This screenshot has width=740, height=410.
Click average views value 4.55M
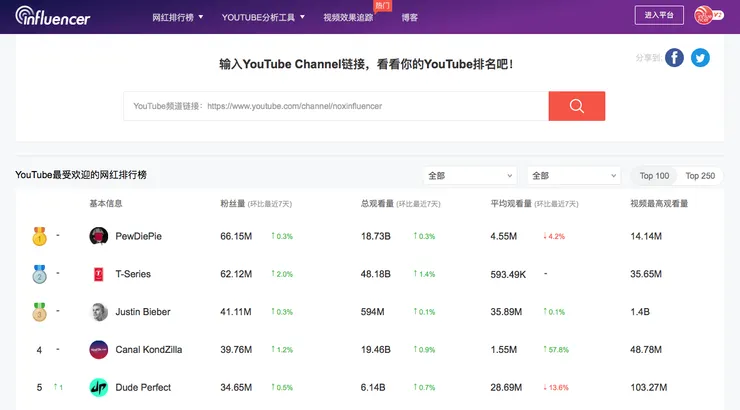tap(504, 236)
